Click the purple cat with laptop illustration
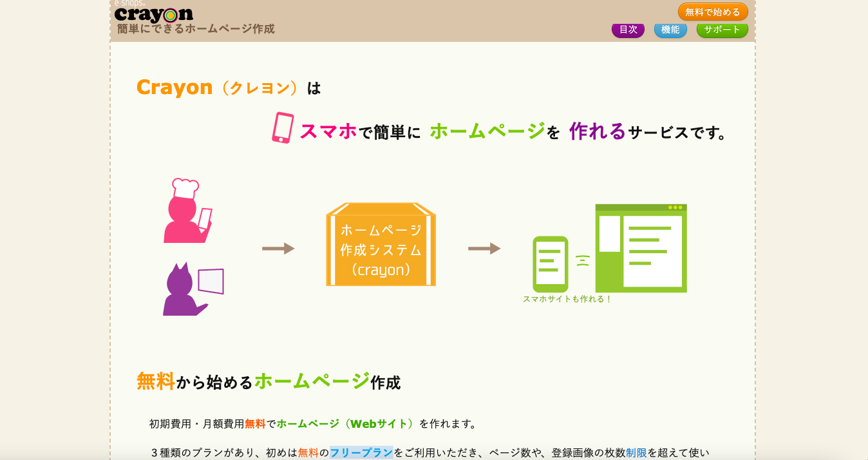 pos(193,289)
